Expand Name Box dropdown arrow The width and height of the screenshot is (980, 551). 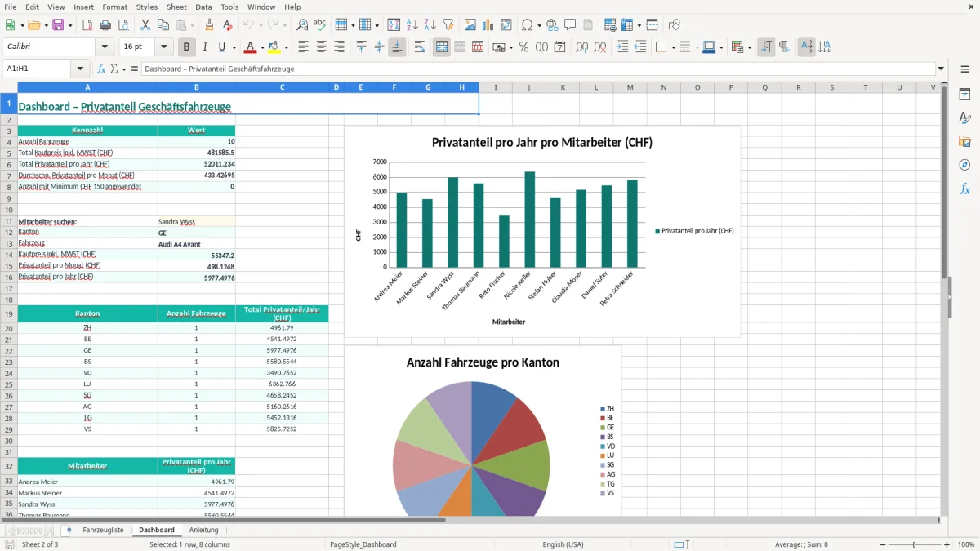tap(80, 69)
